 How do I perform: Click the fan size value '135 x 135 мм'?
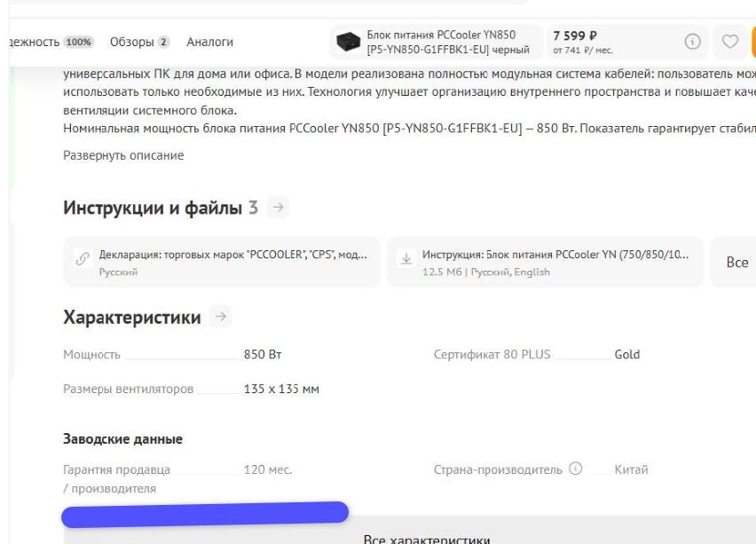click(281, 389)
